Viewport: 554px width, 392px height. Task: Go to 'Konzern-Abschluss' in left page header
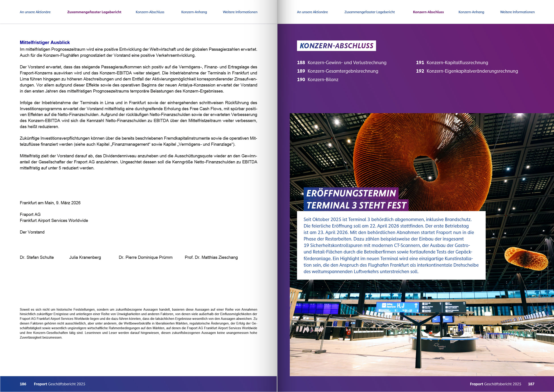click(x=150, y=12)
